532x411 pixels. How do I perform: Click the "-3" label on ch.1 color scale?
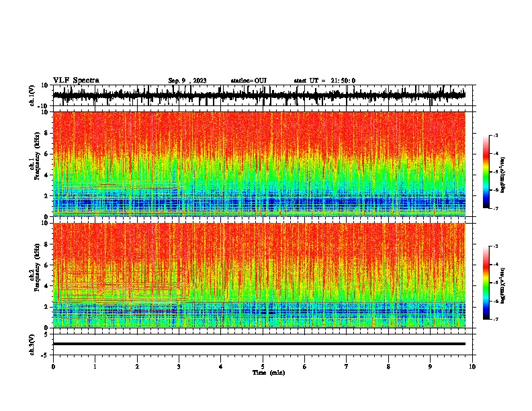coord(495,135)
